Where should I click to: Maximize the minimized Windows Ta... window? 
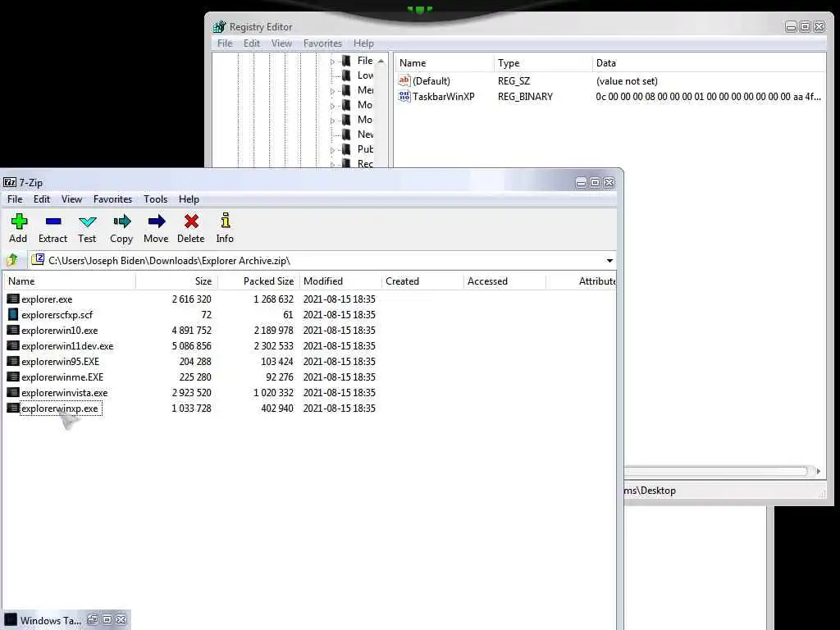(x=107, y=620)
